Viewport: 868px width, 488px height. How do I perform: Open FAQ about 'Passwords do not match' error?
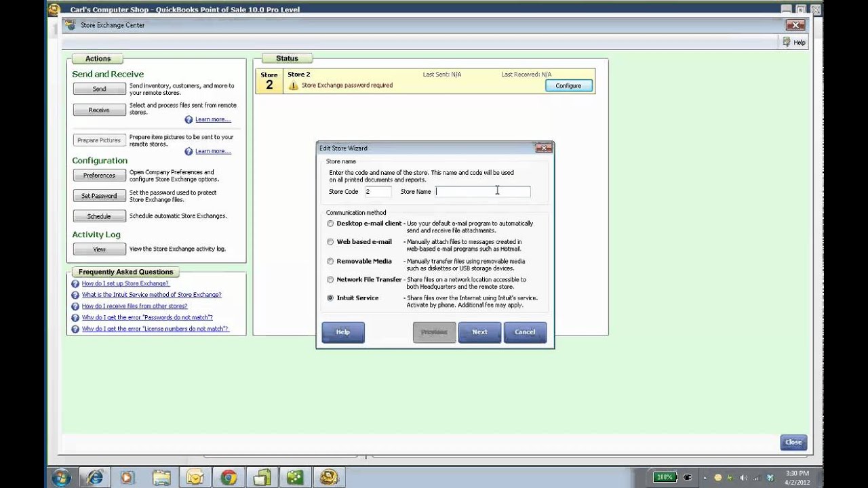147,317
